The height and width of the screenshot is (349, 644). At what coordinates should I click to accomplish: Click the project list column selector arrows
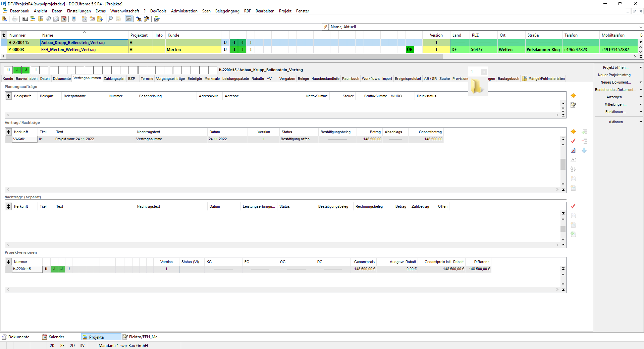4,35
